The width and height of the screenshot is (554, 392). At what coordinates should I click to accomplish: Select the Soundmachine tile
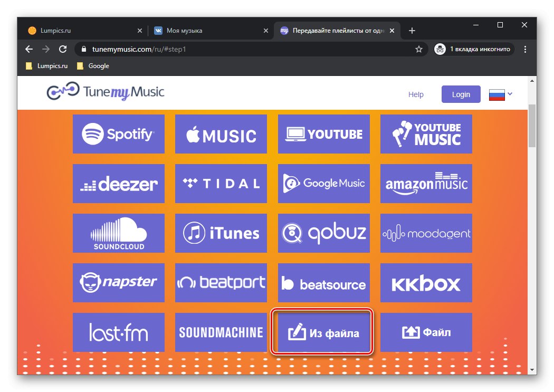coord(221,332)
